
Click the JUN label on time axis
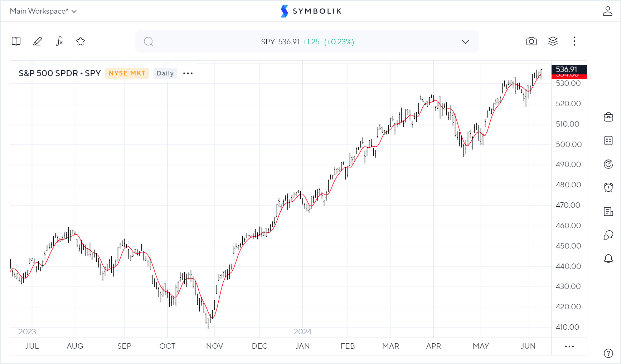pos(528,346)
